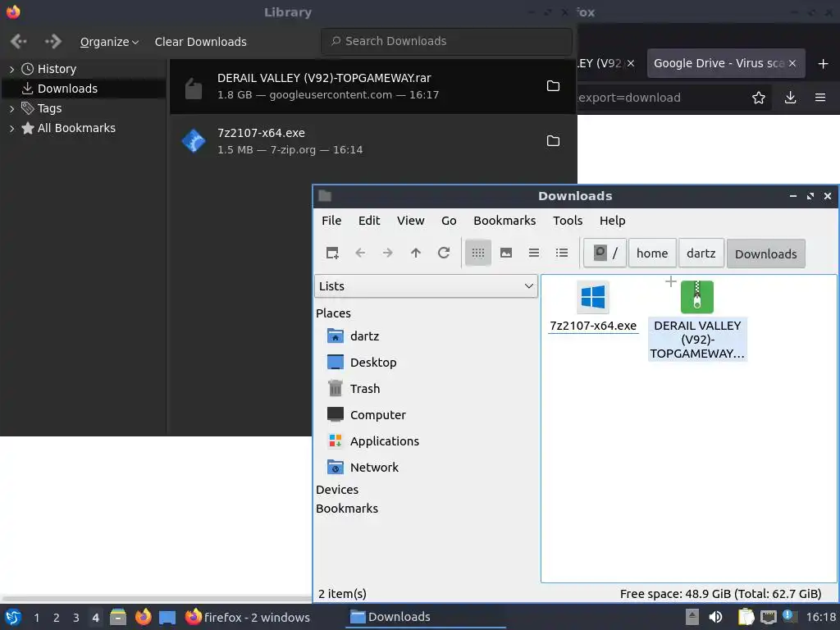Click the Library back arrow button
The image size is (840, 630).
tap(19, 41)
